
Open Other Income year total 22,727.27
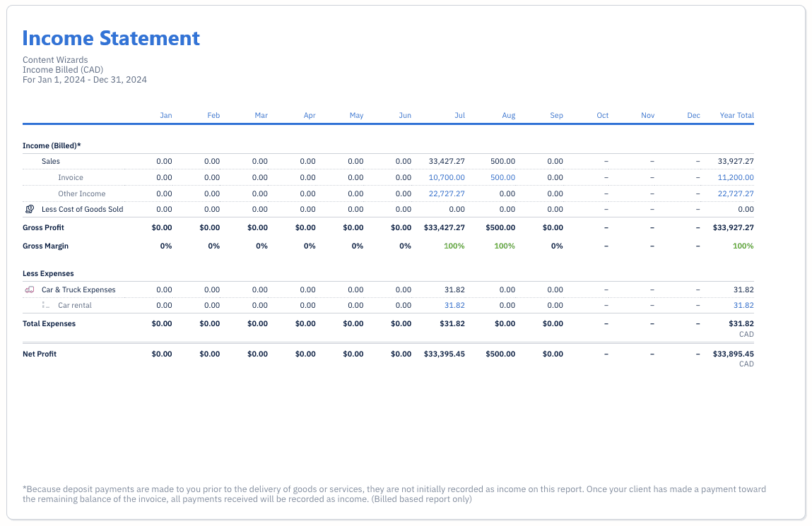point(735,193)
